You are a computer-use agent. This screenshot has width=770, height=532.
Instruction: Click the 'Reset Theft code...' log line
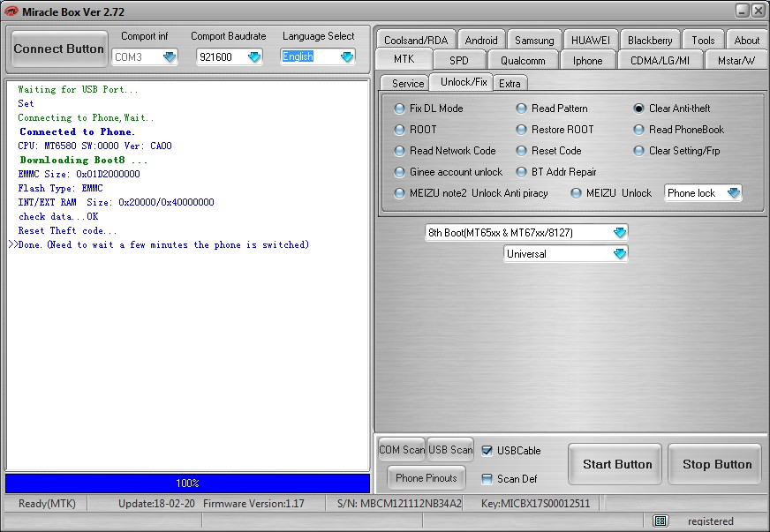(x=67, y=230)
